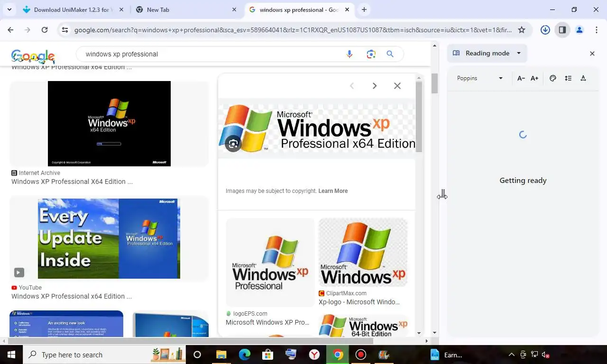Open the Chrome profile icon

579,30
